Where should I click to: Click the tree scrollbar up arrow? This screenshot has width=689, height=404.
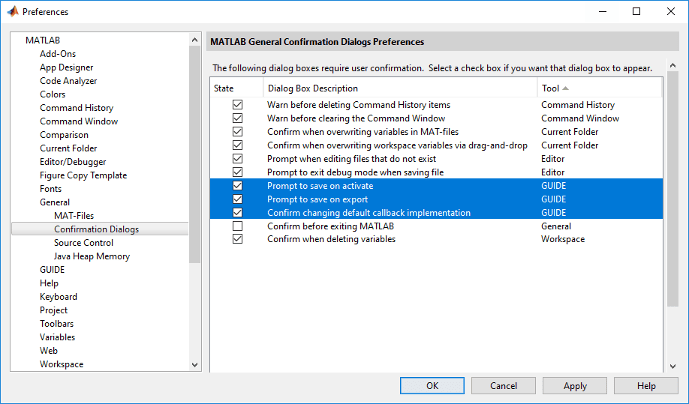coord(195,41)
